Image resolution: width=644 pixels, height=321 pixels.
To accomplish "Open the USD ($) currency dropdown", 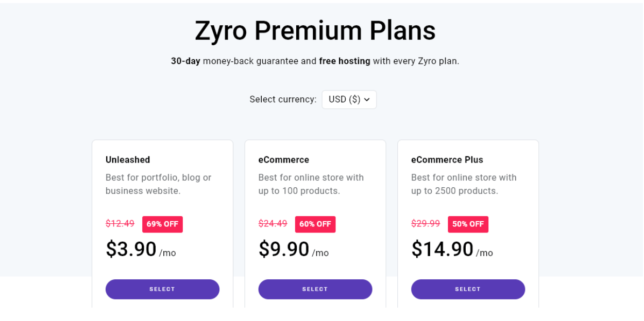I will coord(349,100).
